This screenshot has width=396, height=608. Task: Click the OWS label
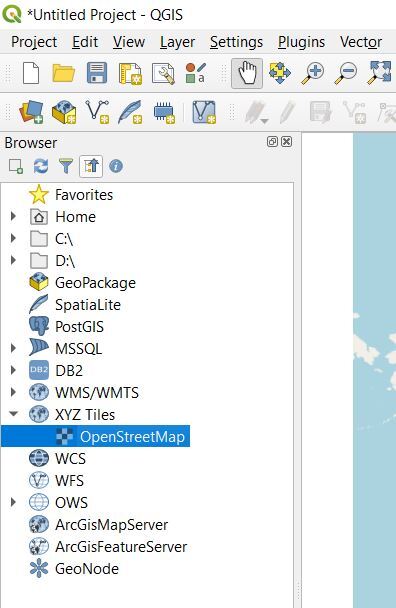click(71, 503)
